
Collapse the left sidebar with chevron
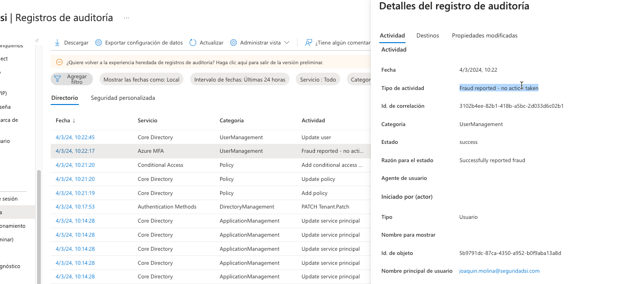pyautogui.click(x=38, y=40)
